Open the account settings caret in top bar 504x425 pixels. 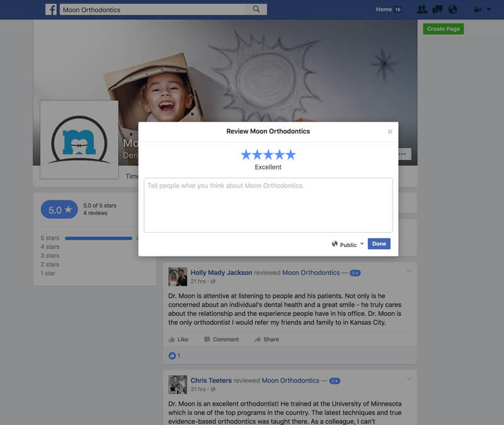pyautogui.click(x=489, y=9)
